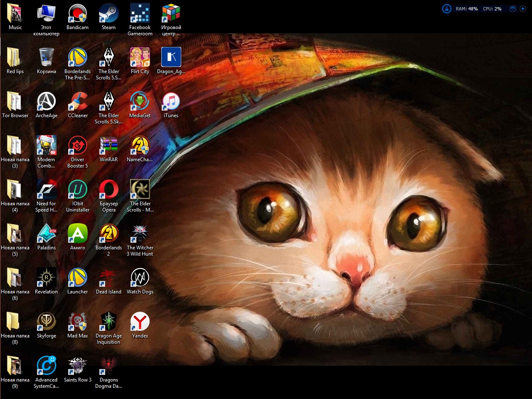532x399 pixels.
Task: Launch Браузер Opera shortcut
Action: [x=108, y=196]
